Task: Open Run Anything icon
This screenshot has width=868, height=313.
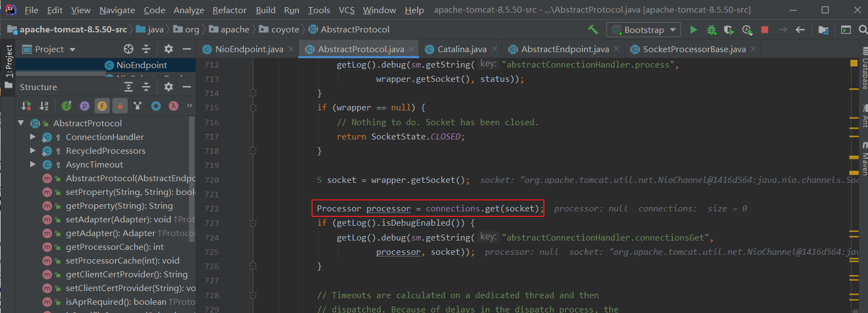Action: (846, 30)
